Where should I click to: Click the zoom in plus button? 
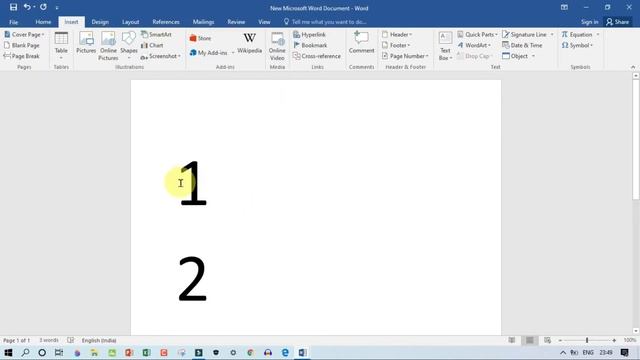pos(614,340)
